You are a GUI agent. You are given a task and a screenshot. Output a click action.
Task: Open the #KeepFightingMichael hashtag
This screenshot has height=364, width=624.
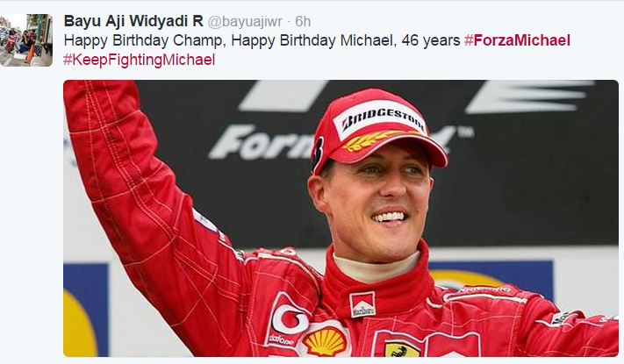click(140, 60)
